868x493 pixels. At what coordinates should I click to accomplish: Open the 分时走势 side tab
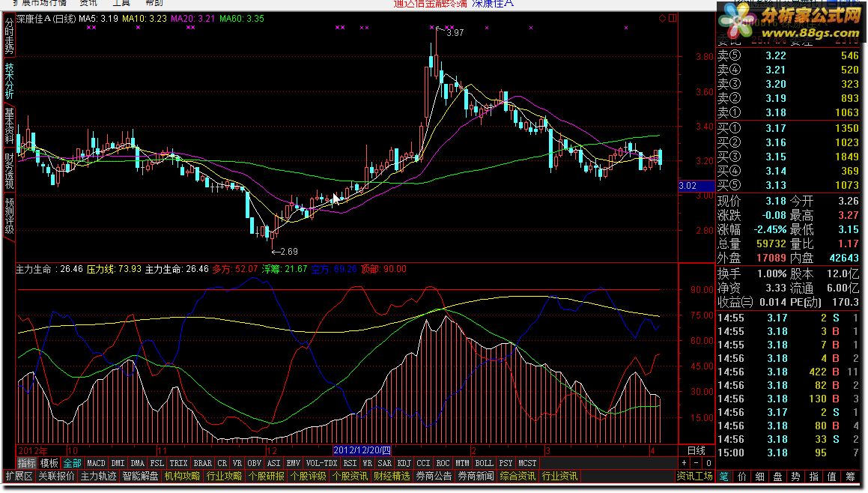10,35
